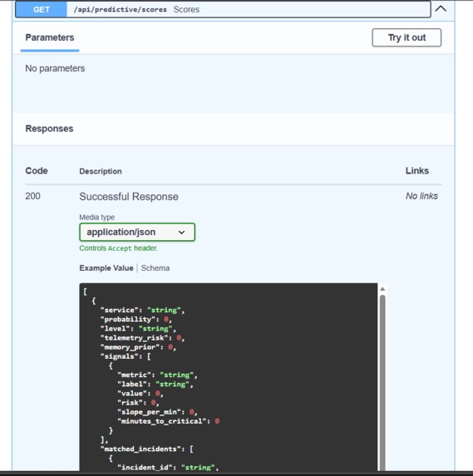
Task: Click the Scores endpoint summary text
Action: click(x=186, y=9)
